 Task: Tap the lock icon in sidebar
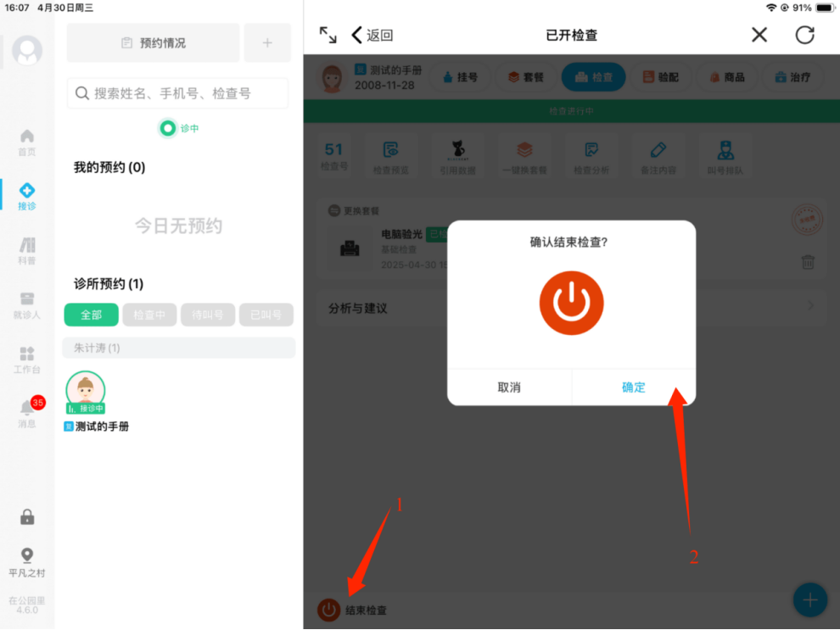[x=27, y=517]
